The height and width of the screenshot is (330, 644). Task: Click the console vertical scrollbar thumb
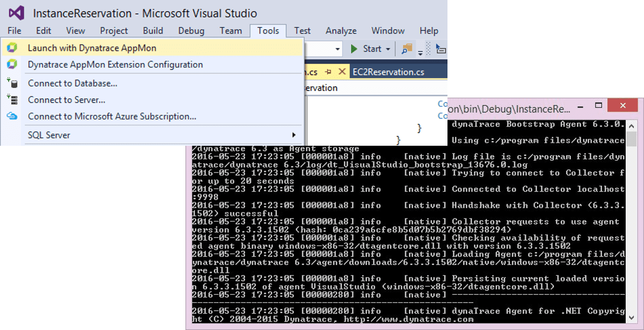(x=631, y=139)
